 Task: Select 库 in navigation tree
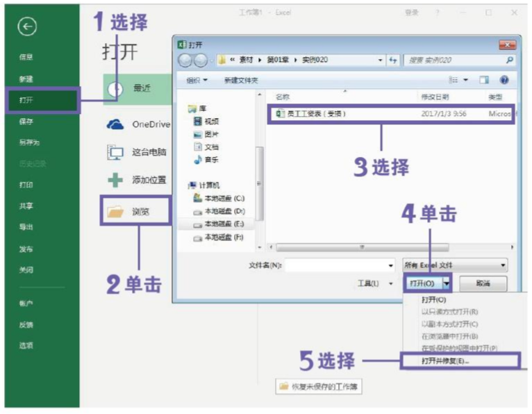point(197,108)
